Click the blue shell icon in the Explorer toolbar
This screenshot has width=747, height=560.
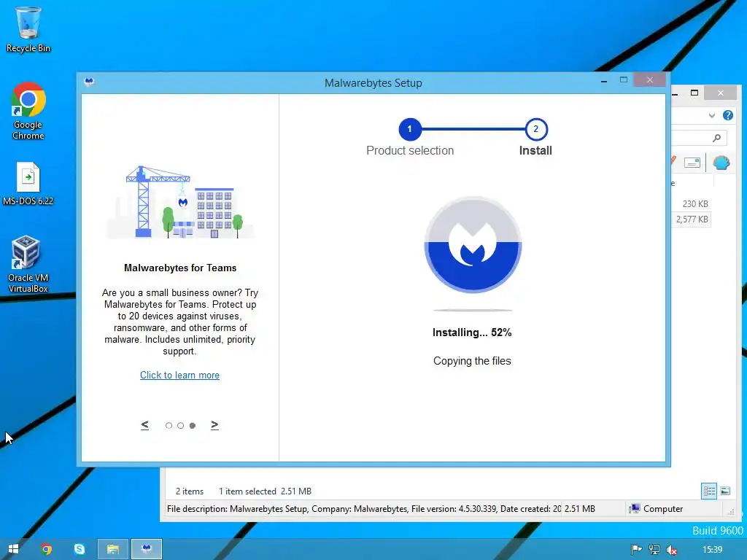pyautogui.click(x=721, y=163)
